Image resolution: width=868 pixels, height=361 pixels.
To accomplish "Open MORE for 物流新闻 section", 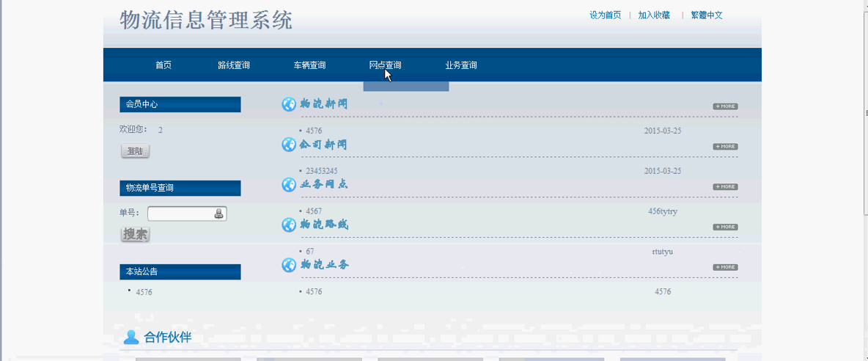I will pos(725,106).
